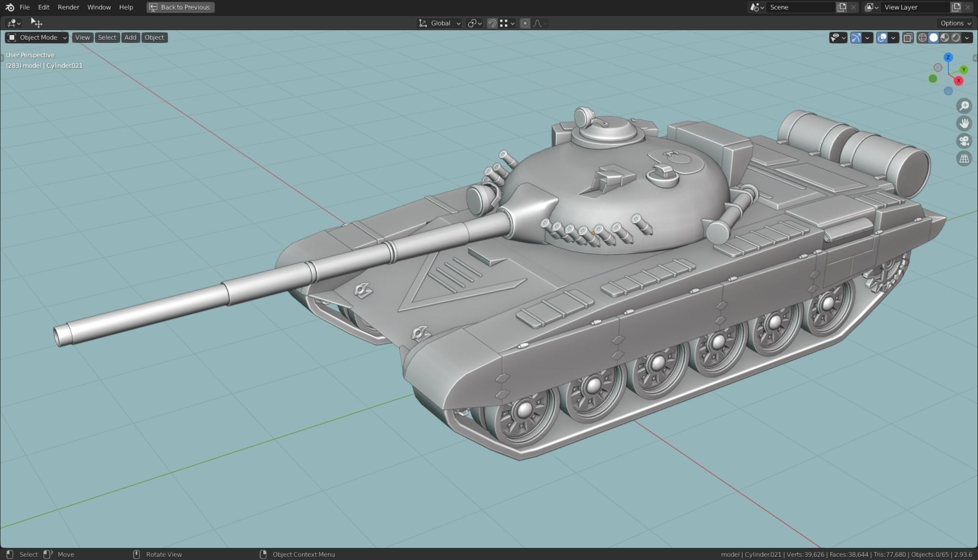
Task: Click the '(283) model | Cylinder021' label
Action: click(45, 66)
